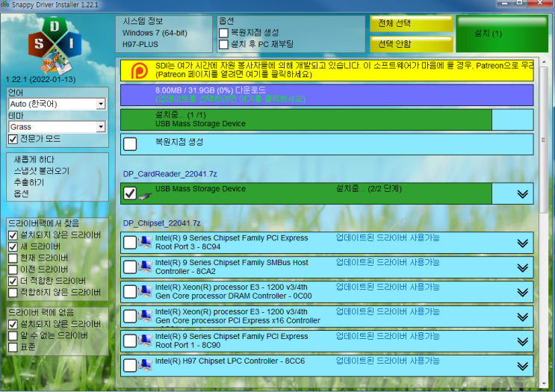Image resolution: width=555 pixels, height=392 pixels.
Task: Enable the 이전 드라이버 filter
Action: tap(13, 270)
